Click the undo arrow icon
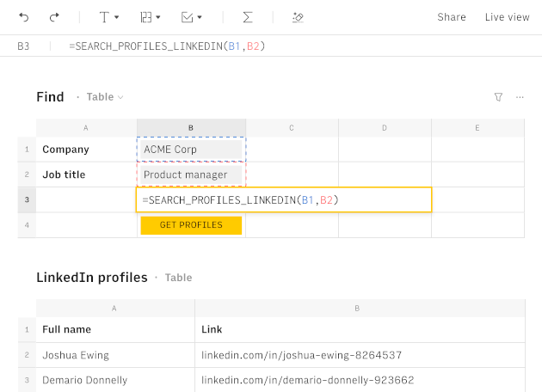542x392 pixels. point(24,17)
